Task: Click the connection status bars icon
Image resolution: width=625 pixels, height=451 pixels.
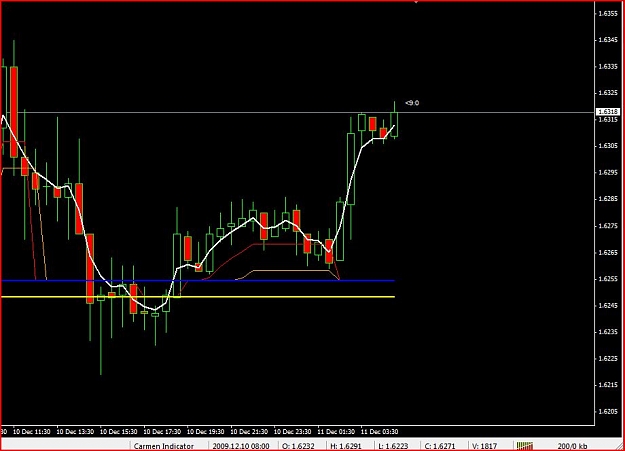Action: [x=525, y=446]
